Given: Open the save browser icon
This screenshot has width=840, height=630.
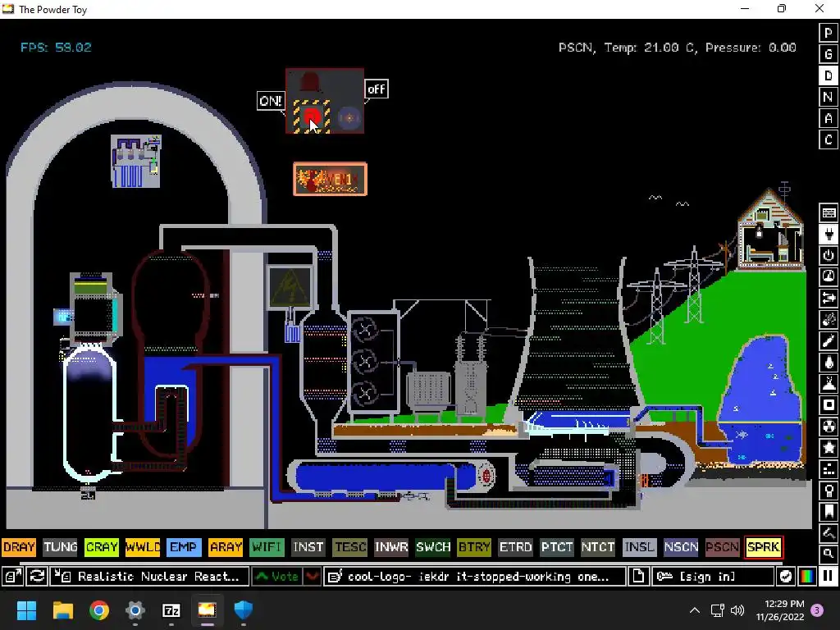Looking at the screenshot, I should tap(13, 577).
